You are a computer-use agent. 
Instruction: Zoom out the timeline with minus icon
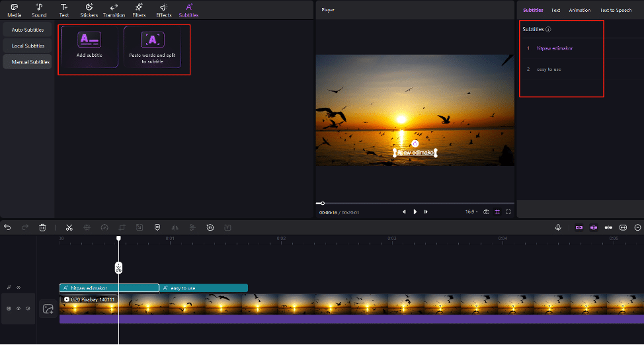pyautogui.click(x=637, y=227)
